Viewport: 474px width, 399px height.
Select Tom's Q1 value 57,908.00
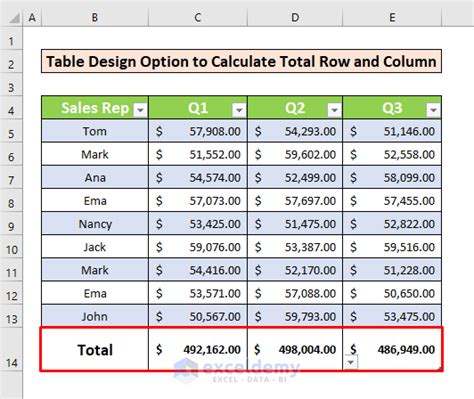click(x=198, y=131)
